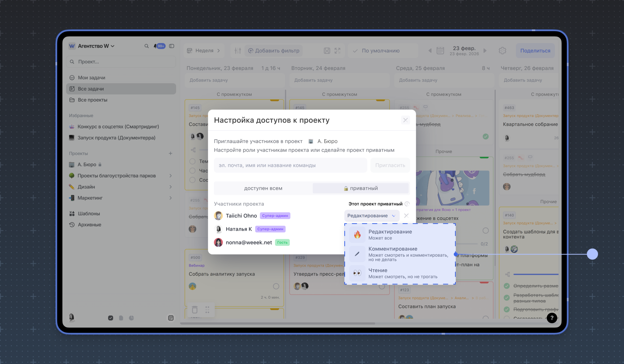The image size is (624, 364).
Task: Remove Taiichi Ohno with the X icon
Action: [x=406, y=216]
